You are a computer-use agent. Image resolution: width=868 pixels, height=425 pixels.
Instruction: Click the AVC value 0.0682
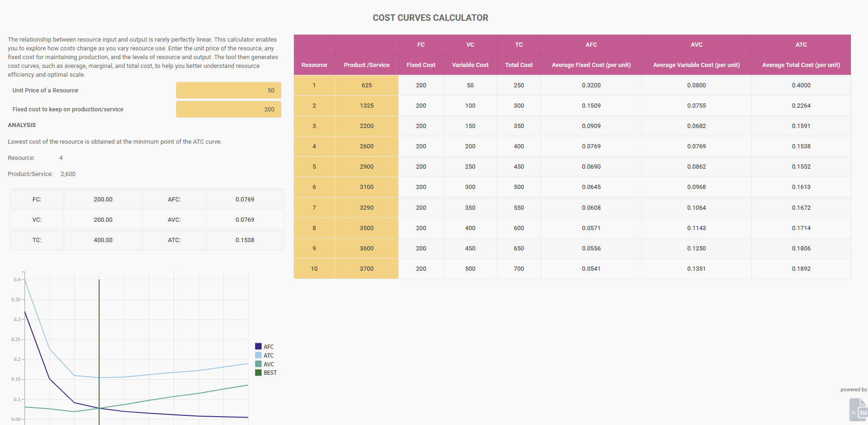click(696, 126)
